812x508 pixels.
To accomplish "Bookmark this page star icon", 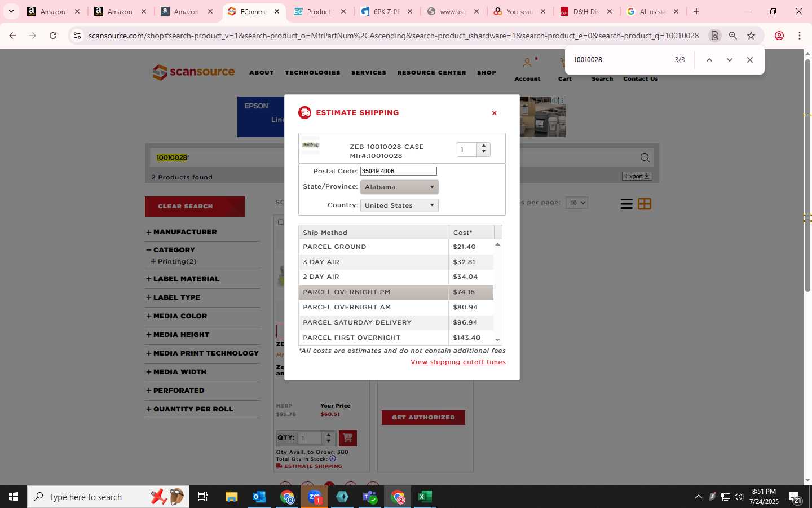I will [x=751, y=36].
